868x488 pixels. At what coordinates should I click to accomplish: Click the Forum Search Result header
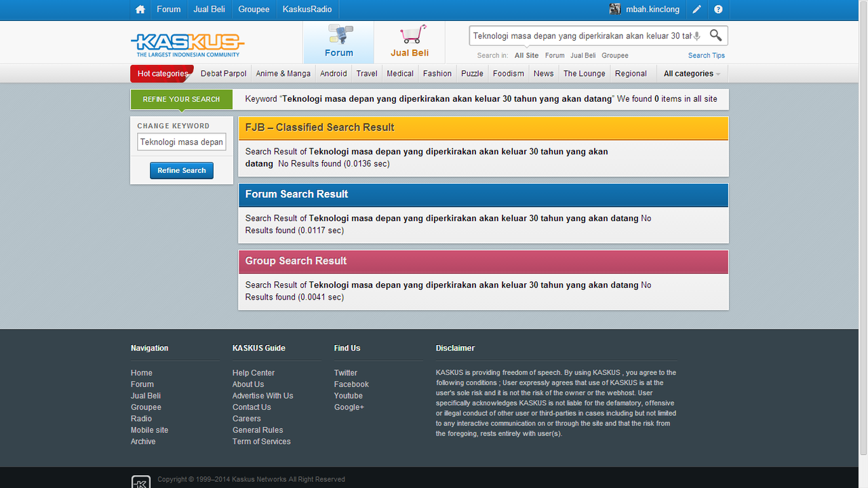click(484, 195)
